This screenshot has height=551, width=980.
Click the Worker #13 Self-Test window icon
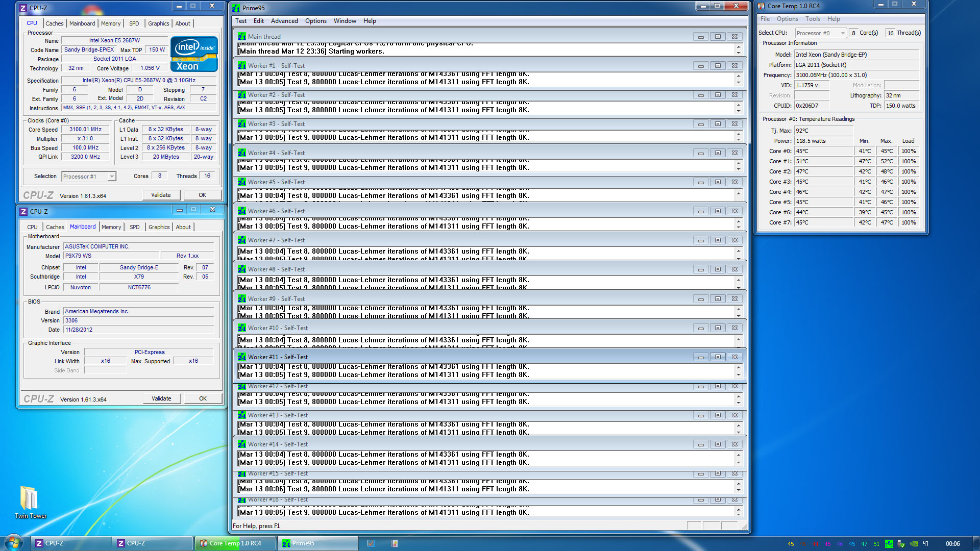[x=242, y=415]
